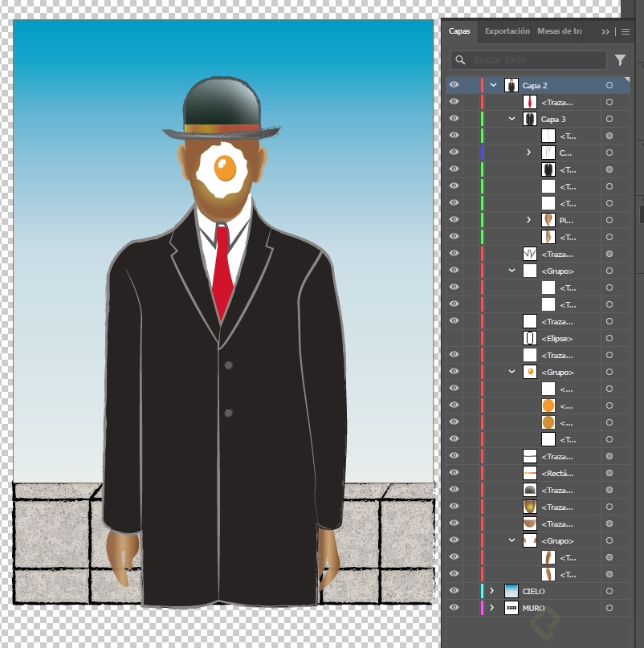Viewport: 644px width, 648px height.
Task: Hide the Capa 2 layer
Action: tap(454, 85)
